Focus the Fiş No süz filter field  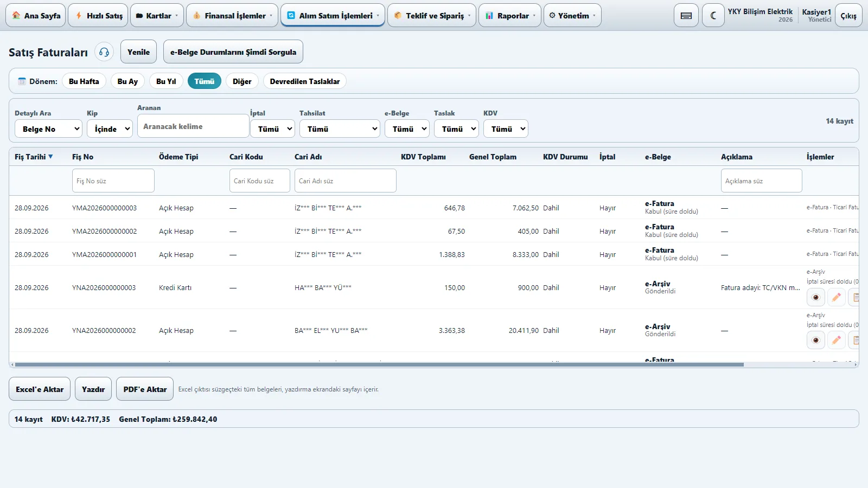(113, 181)
